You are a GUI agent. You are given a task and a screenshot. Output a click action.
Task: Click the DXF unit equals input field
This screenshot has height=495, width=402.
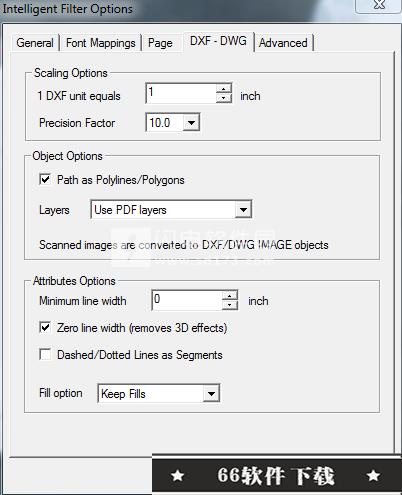click(x=181, y=93)
